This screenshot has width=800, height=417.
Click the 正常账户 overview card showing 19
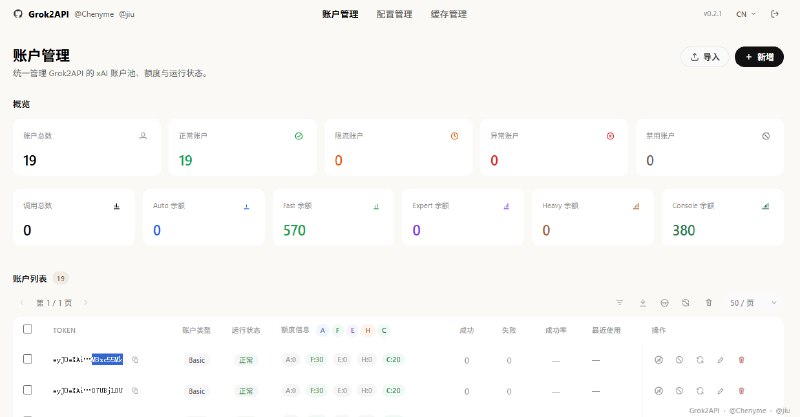tap(242, 148)
